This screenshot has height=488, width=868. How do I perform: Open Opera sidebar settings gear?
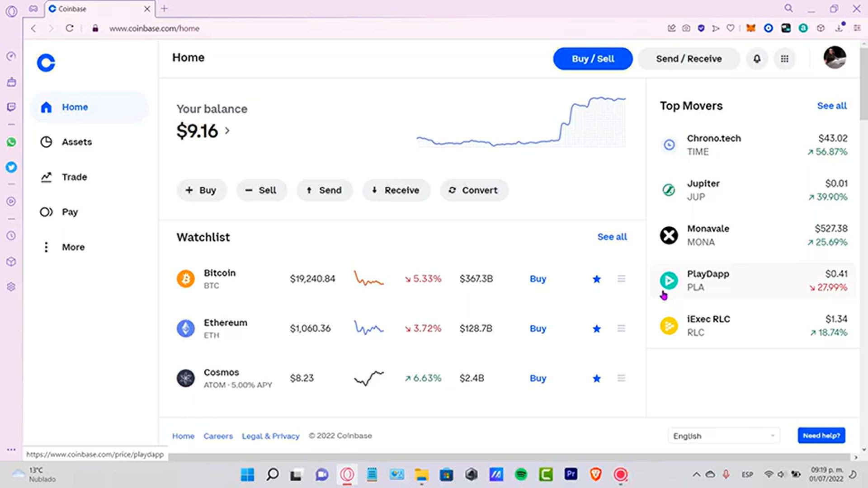pyautogui.click(x=11, y=287)
